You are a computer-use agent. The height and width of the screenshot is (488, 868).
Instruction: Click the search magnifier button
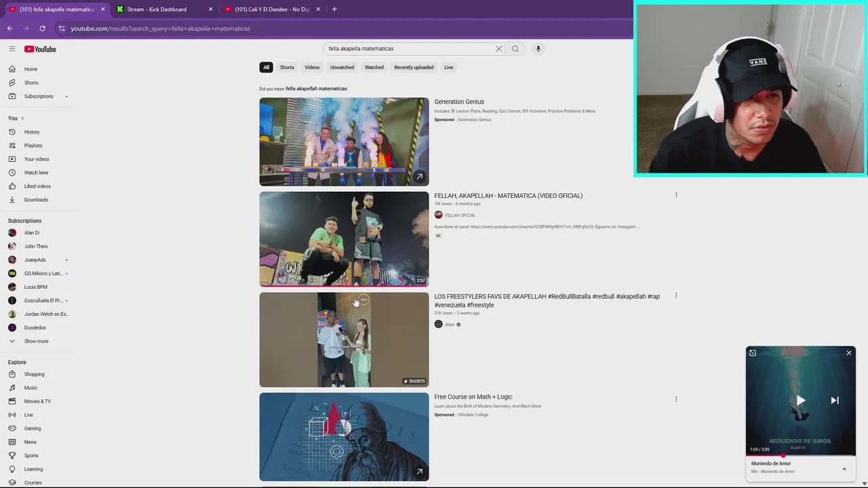point(515,49)
